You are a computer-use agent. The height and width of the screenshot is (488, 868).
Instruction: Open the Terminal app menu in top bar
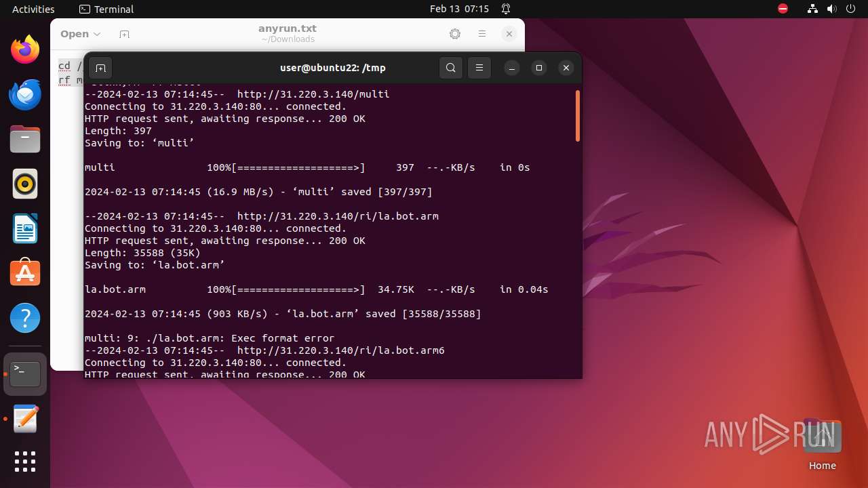tap(106, 9)
